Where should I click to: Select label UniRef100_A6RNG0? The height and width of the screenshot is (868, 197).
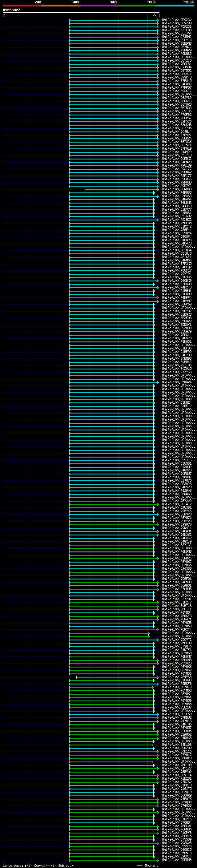pyautogui.click(x=177, y=829)
